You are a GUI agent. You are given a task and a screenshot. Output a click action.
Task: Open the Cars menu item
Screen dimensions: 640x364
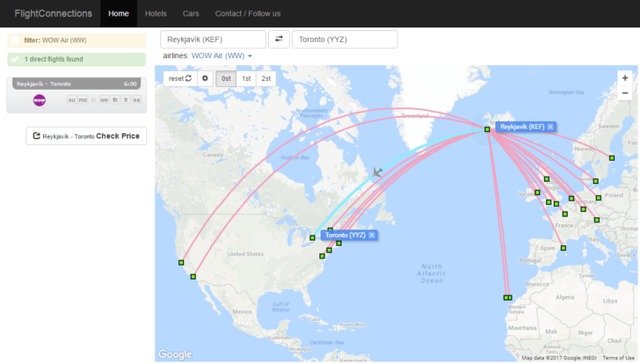point(191,13)
